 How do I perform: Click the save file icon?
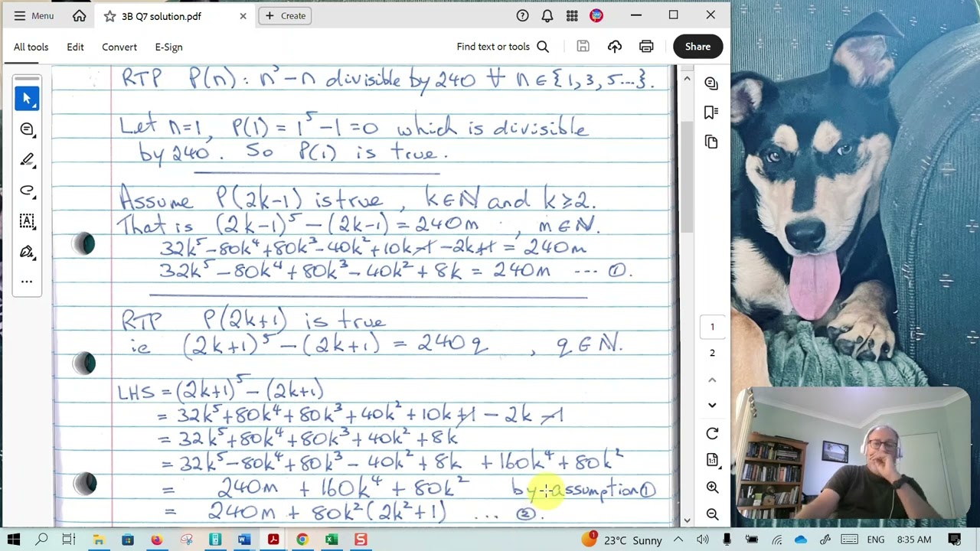tap(583, 47)
